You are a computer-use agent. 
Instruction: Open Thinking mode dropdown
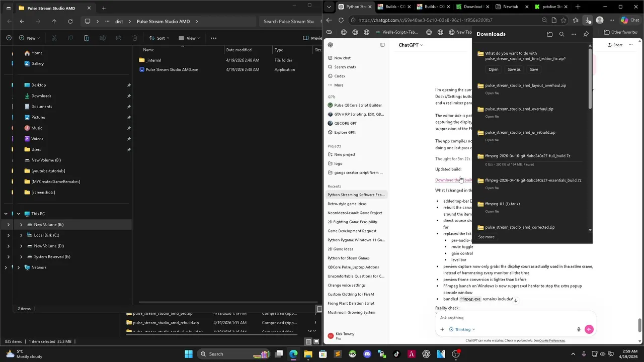point(461,329)
